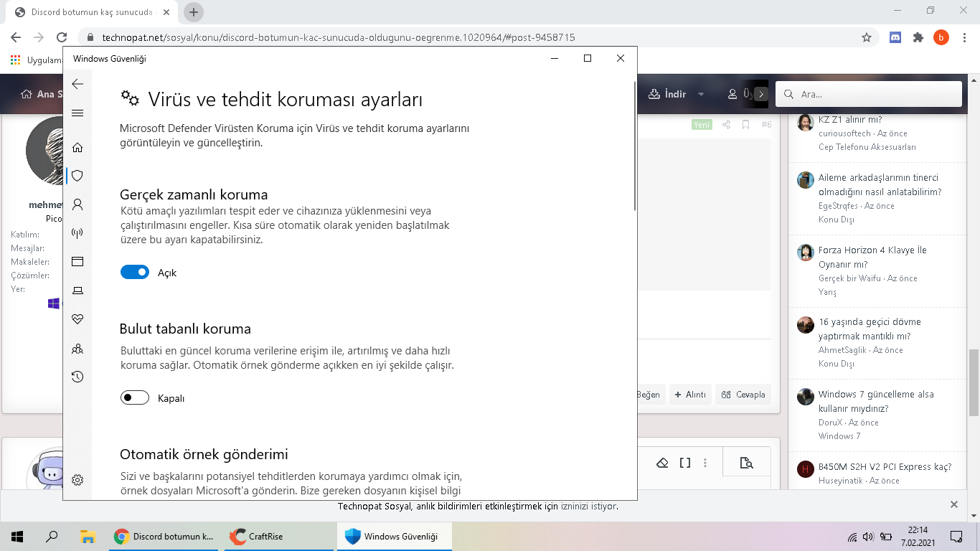980x551 pixels.
Task: Click the "izninizi istiyor" notification link
Action: pos(589,507)
